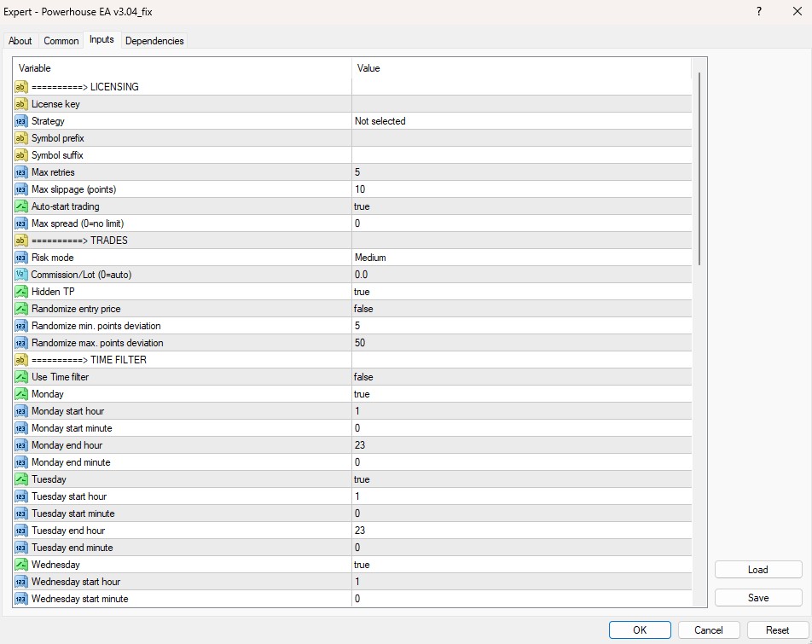Click the integer icon beside Randomize max. points deviation
This screenshot has width=812, height=644.
tap(20, 343)
